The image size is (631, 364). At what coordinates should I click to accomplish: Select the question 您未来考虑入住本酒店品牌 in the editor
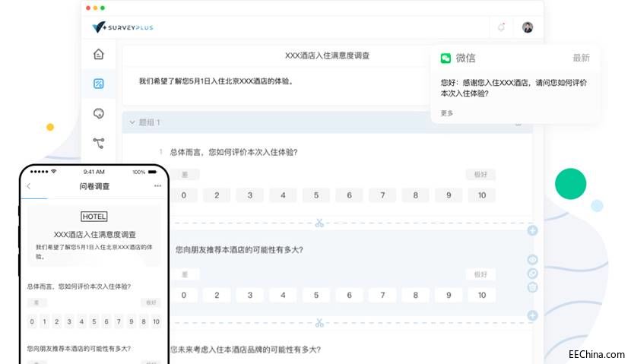[x=246, y=350]
